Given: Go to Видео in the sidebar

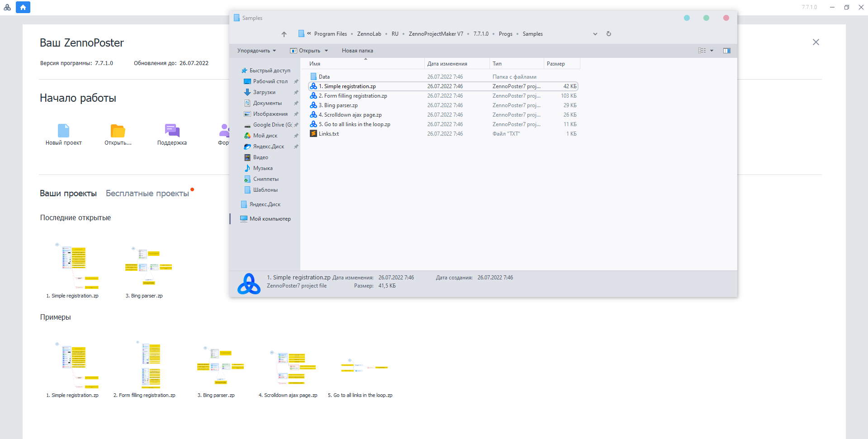Looking at the screenshot, I should click(x=261, y=157).
